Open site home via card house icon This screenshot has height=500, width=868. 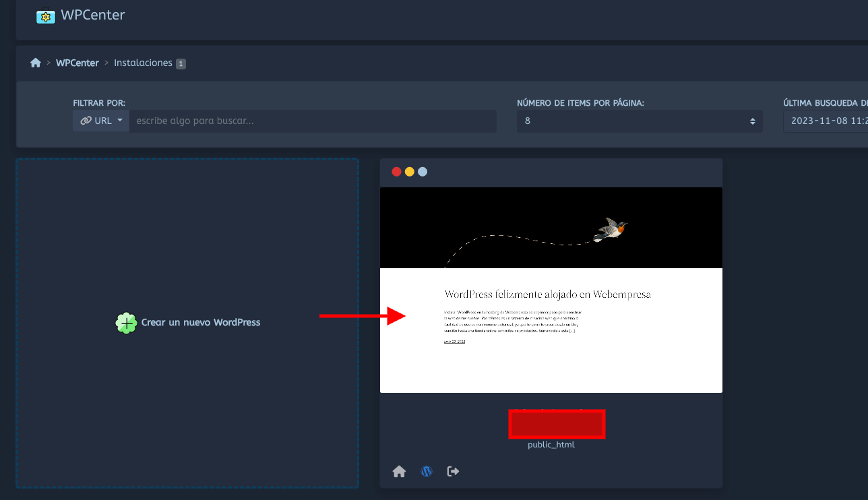tap(399, 472)
